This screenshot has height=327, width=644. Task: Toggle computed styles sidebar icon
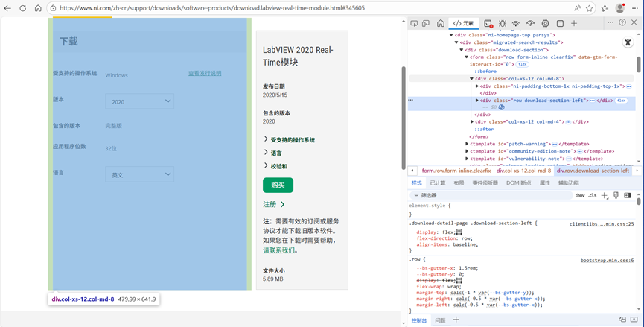click(x=627, y=196)
